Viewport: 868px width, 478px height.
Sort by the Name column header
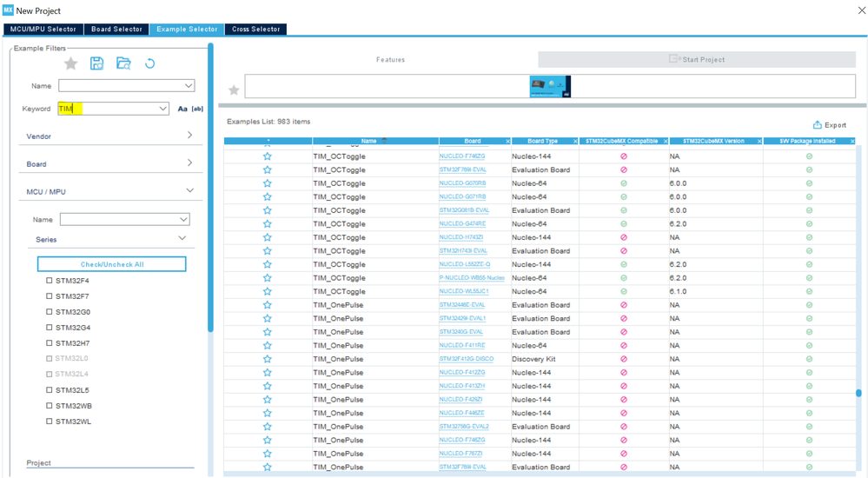pos(369,142)
